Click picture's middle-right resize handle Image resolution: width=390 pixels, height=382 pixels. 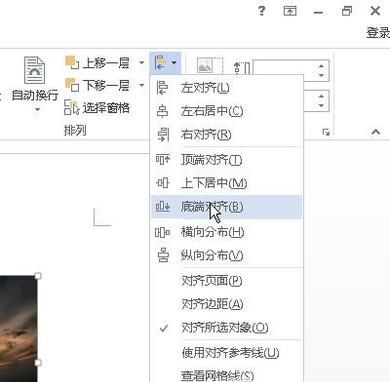38,362
